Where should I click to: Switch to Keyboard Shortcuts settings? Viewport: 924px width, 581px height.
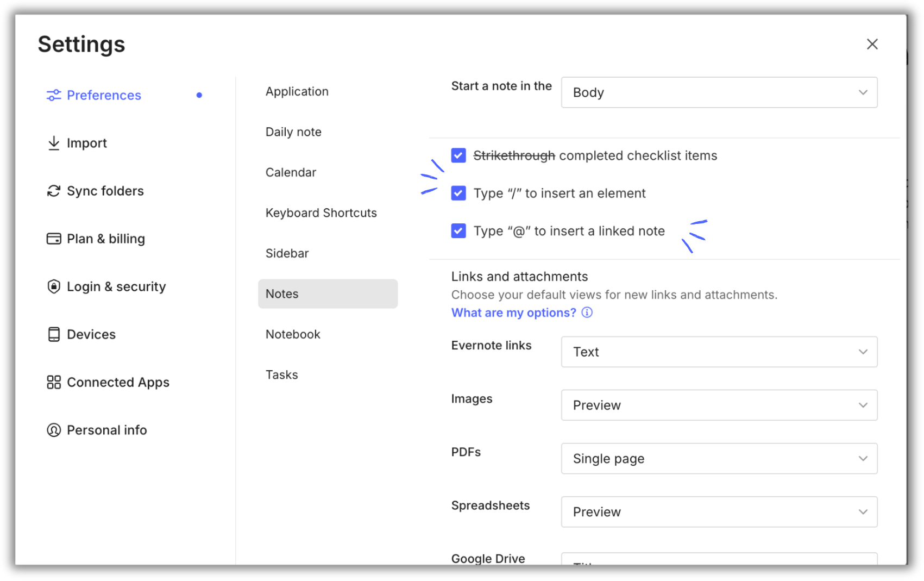320,213
